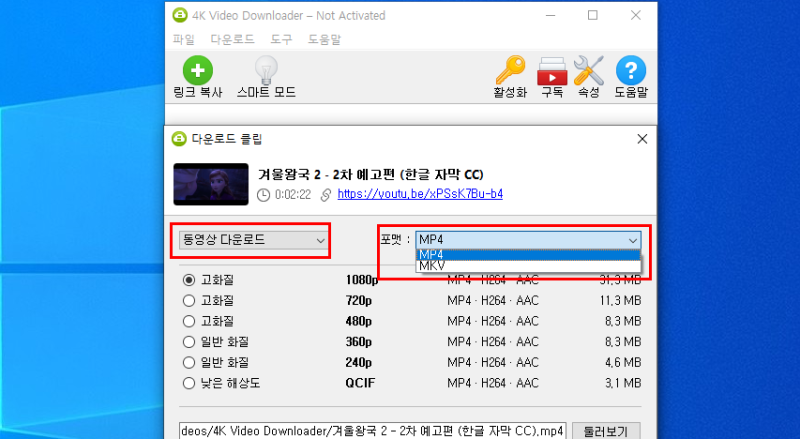Select the 360p 일반 화질 radio button

point(189,342)
